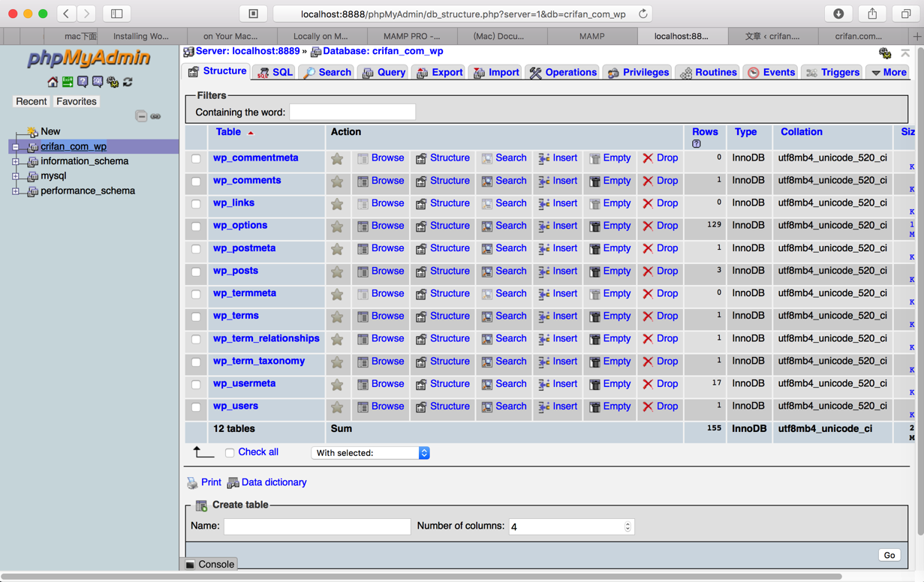The width and height of the screenshot is (924, 582).
Task: Open a new Safari tab with plus icon
Action: pyautogui.click(x=916, y=36)
